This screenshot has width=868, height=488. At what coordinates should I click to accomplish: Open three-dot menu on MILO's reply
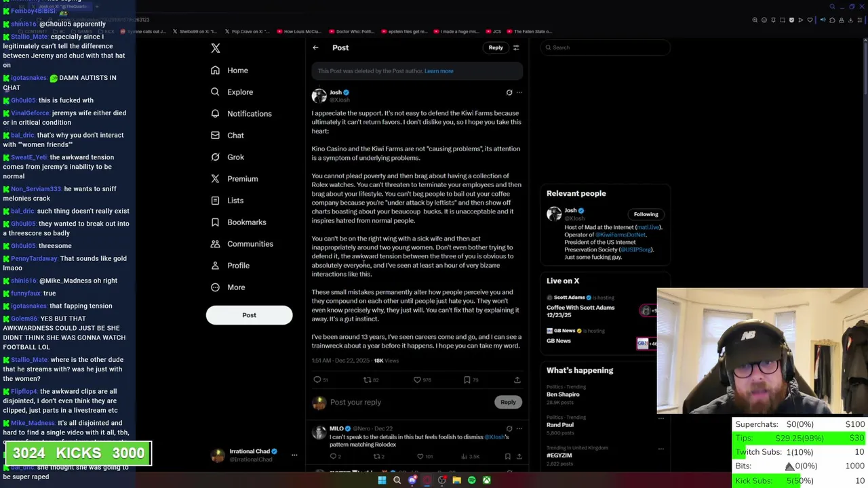point(519,428)
